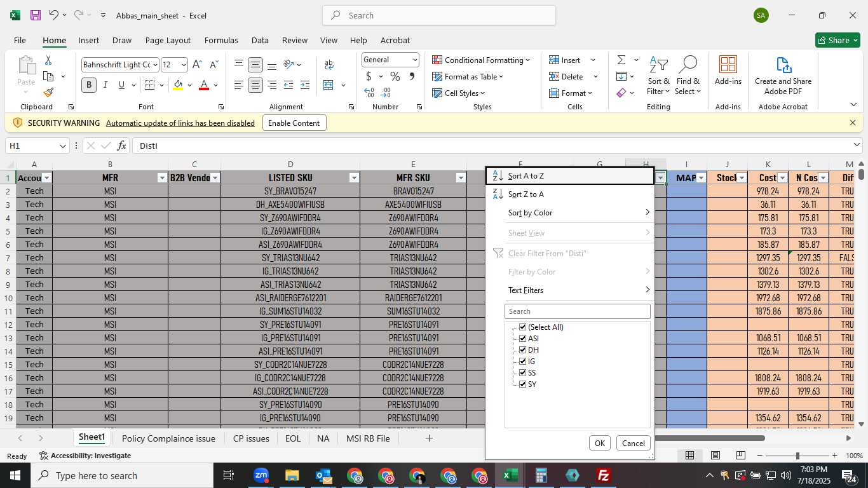This screenshot has width=868, height=488.
Task: Open the View tab
Action: [329, 40]
